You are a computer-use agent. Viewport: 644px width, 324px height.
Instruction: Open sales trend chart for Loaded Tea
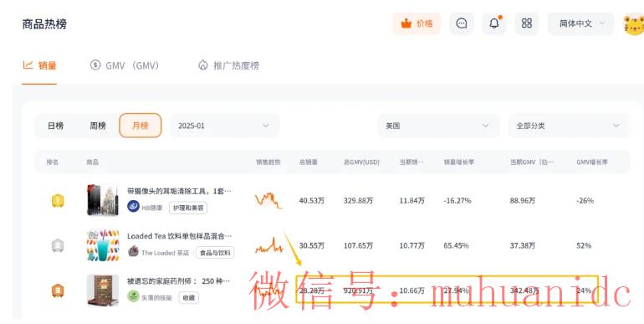[x=268, y=245]
